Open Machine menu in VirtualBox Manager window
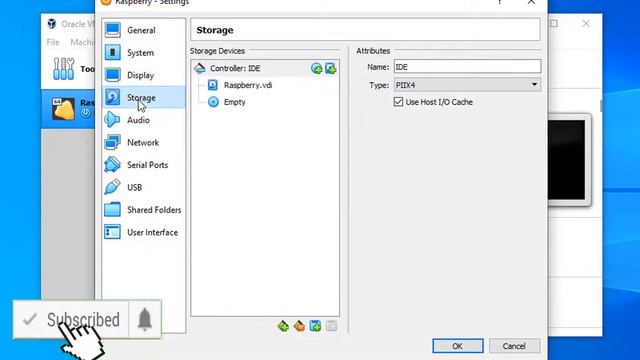Image resolution: width=640 pixels, height=360 pixels. [82, 42]
